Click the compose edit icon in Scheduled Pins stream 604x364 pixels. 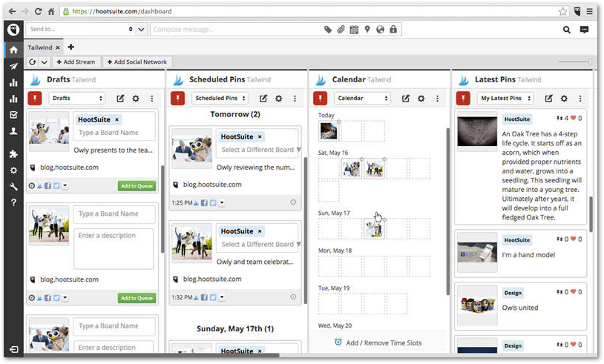[263, 99]
